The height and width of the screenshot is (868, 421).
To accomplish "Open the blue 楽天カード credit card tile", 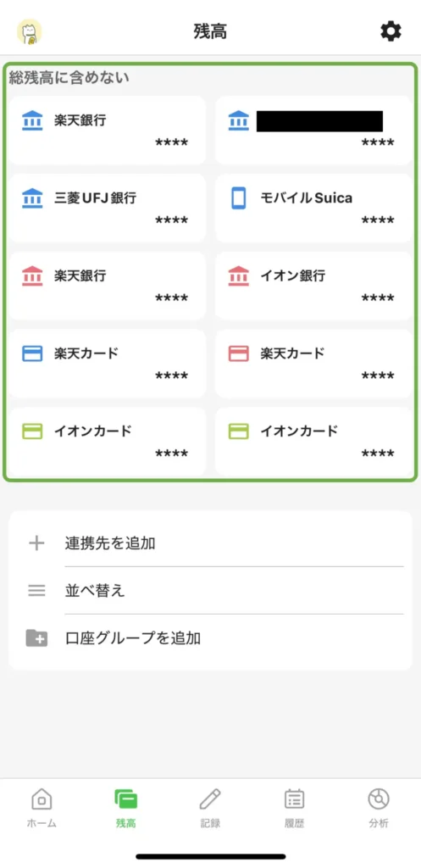I will pyautogui.click(x=108, y=364).
